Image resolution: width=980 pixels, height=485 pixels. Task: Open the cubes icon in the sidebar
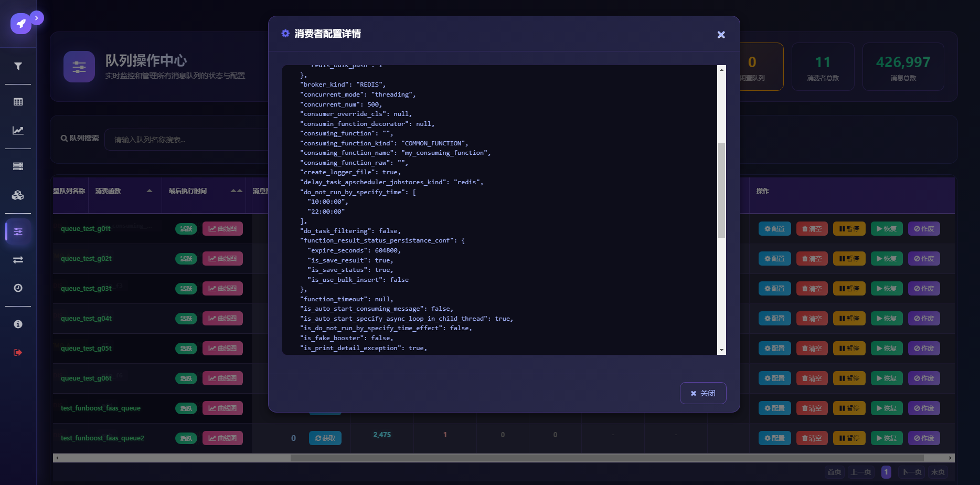pos(18,195)
